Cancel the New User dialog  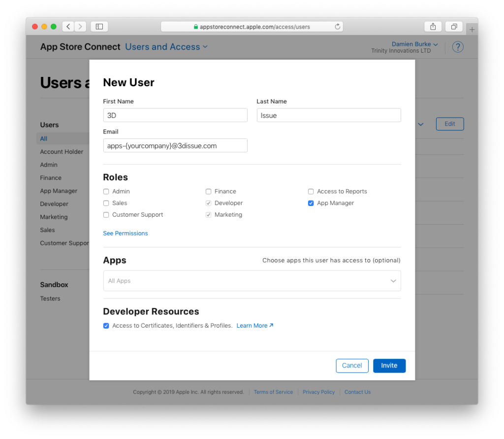[x=352, y=366]
